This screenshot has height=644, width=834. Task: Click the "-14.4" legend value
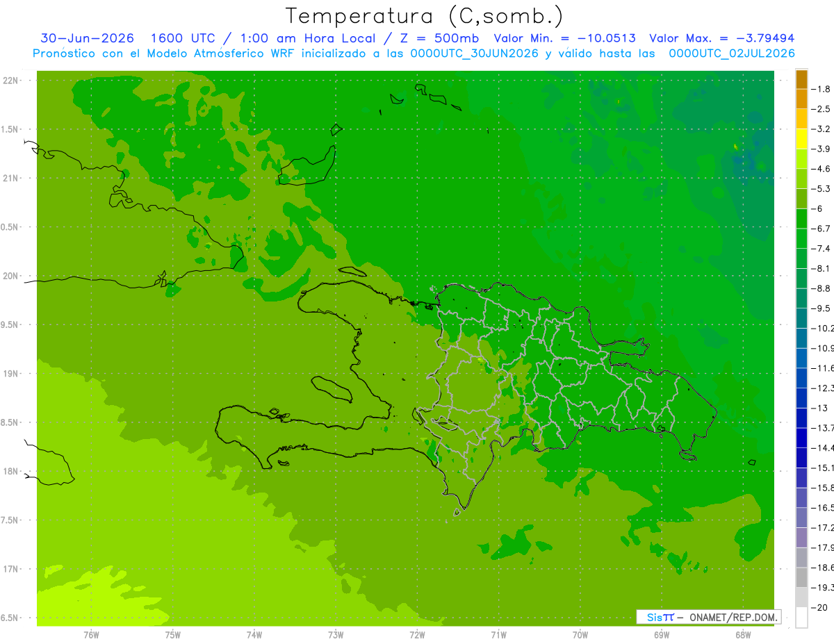tap(822, 448)
